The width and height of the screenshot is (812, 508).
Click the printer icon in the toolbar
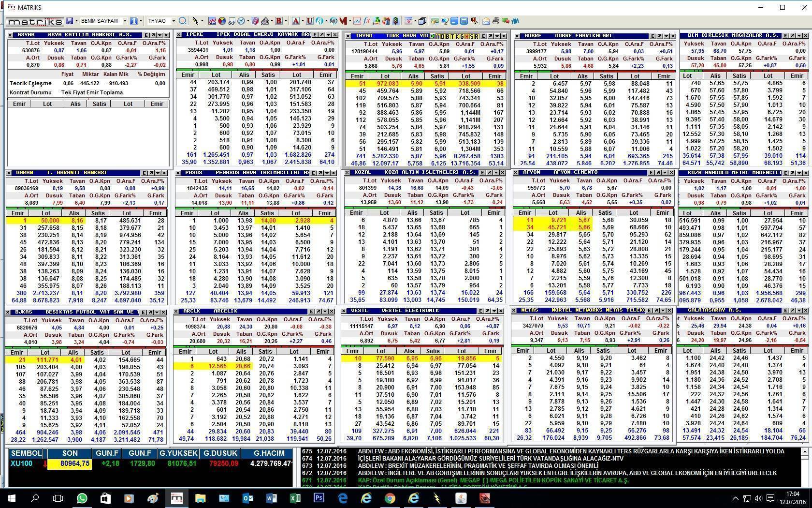(495, 21)
